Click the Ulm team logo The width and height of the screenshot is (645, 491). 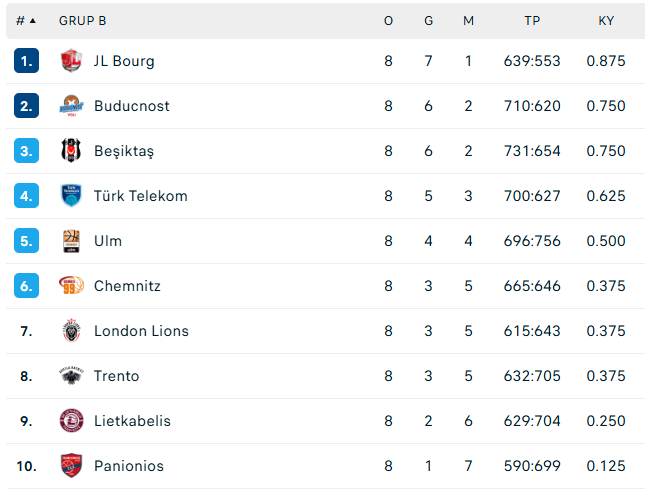[x=71, y=241]
